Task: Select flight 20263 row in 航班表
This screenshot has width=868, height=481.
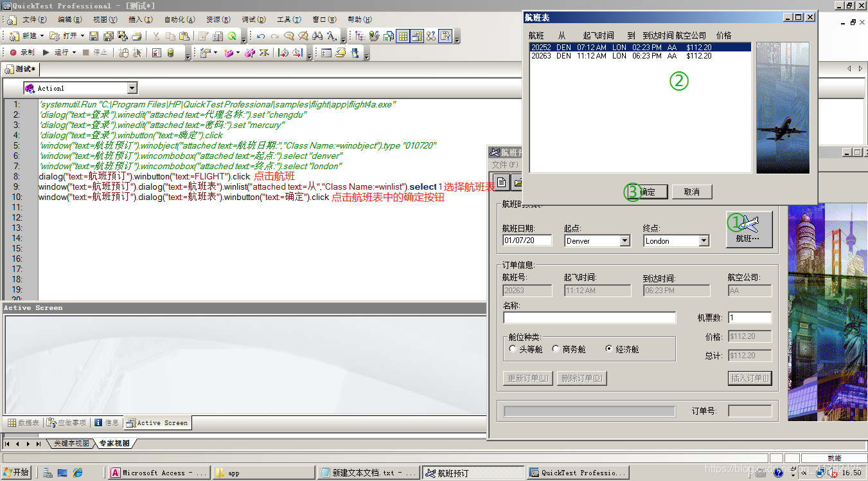Action: (x=640, y=56)
